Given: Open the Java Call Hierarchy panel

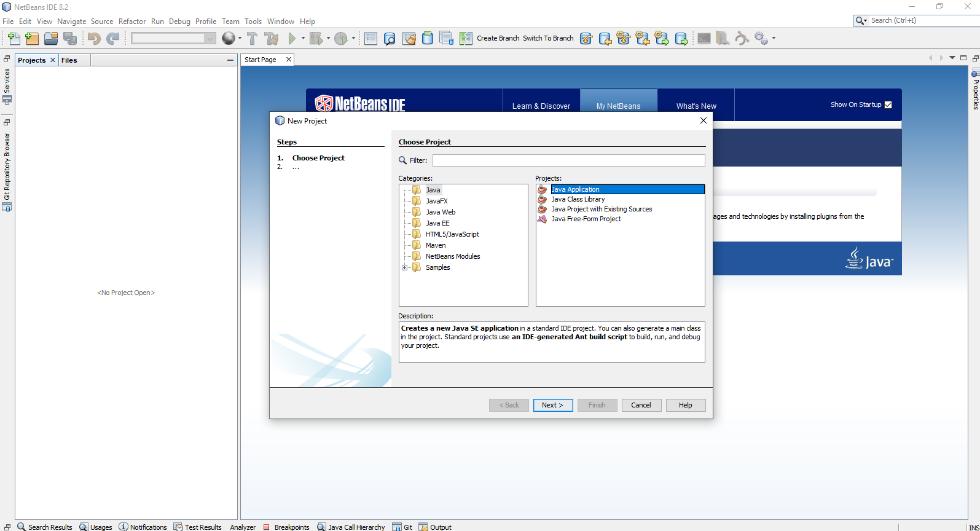Looking at the screenshot, I should [x=351, y=527].
